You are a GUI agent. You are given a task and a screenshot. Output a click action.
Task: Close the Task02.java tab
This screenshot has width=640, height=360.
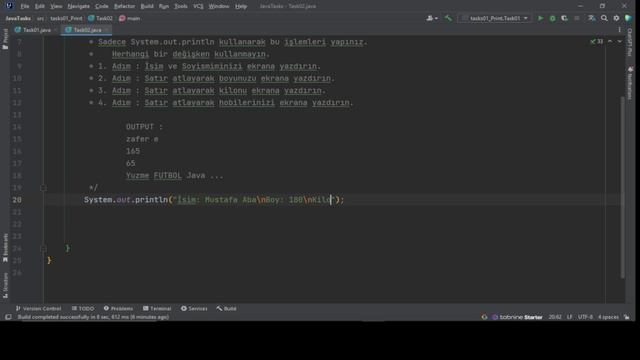107,30
